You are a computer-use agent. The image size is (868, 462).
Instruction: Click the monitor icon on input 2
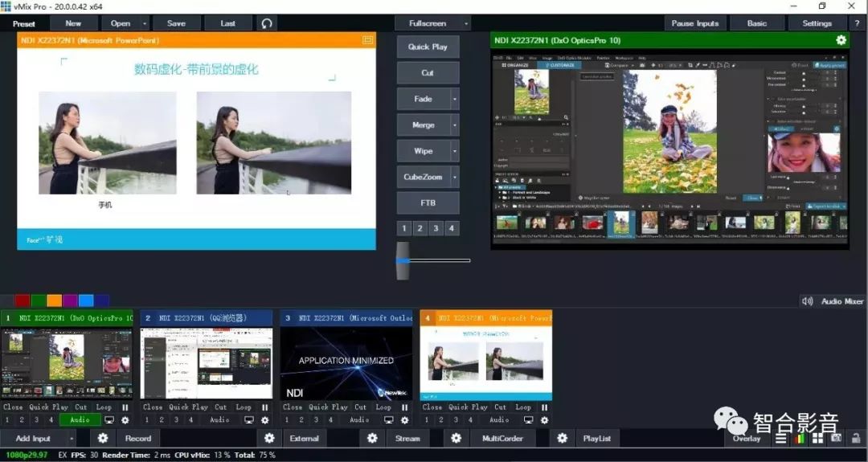pyautogui.click(x=249, y=420)
